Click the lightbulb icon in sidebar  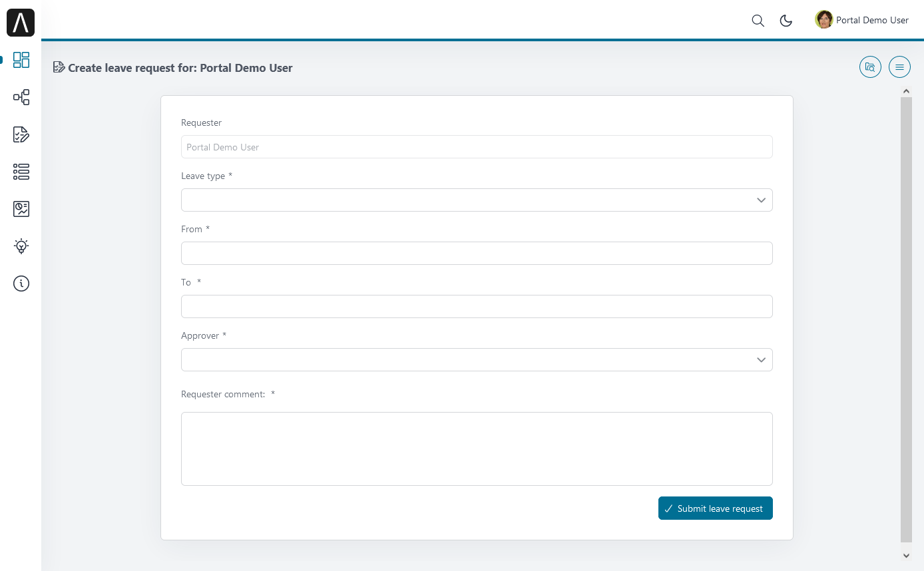click(21, 246)
